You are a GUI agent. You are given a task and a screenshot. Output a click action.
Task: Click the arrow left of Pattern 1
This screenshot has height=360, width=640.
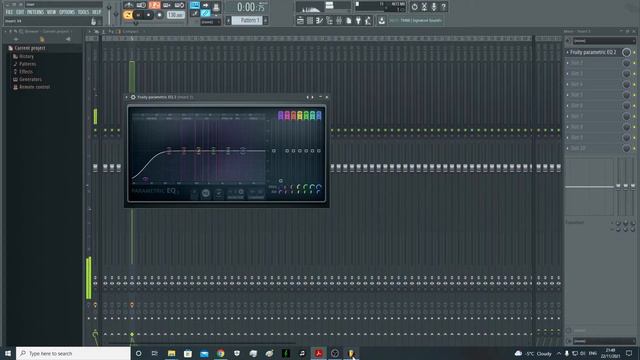coord(229,20)
